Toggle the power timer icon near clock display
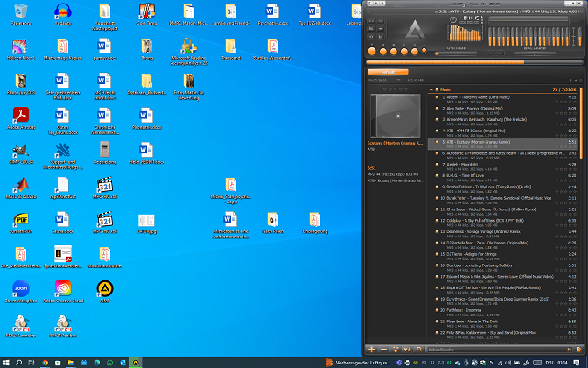The width and height of the screenshot is (588, 368). [453, 19]
